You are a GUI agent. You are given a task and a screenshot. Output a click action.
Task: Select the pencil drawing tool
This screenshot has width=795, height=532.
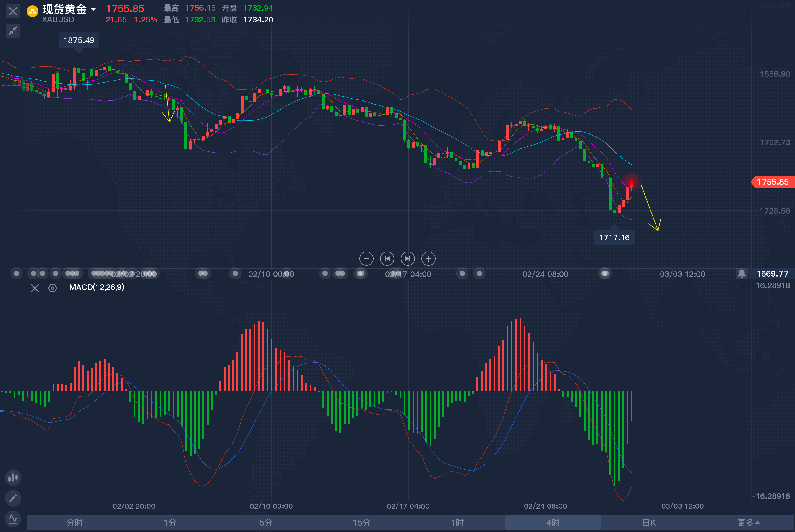pyautogui.click(x=13, y=498)
